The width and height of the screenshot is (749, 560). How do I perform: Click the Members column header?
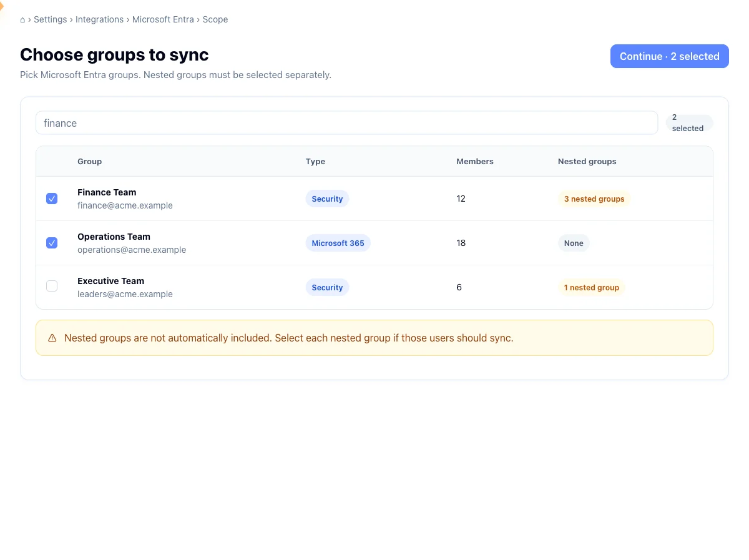click(x=474, y=161)
